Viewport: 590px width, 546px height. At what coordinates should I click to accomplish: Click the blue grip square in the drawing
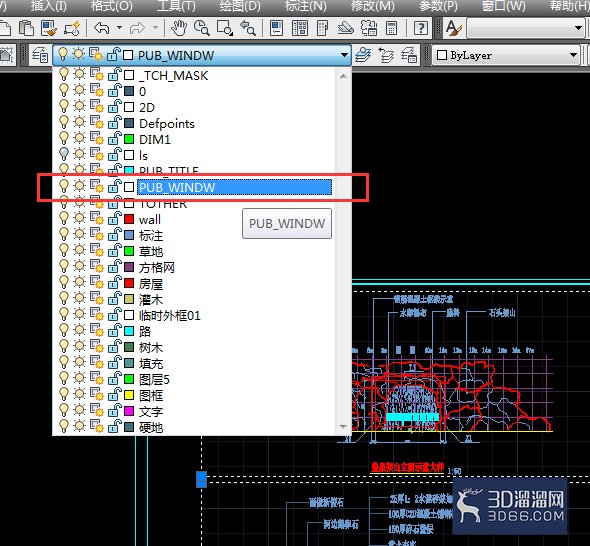202,479
